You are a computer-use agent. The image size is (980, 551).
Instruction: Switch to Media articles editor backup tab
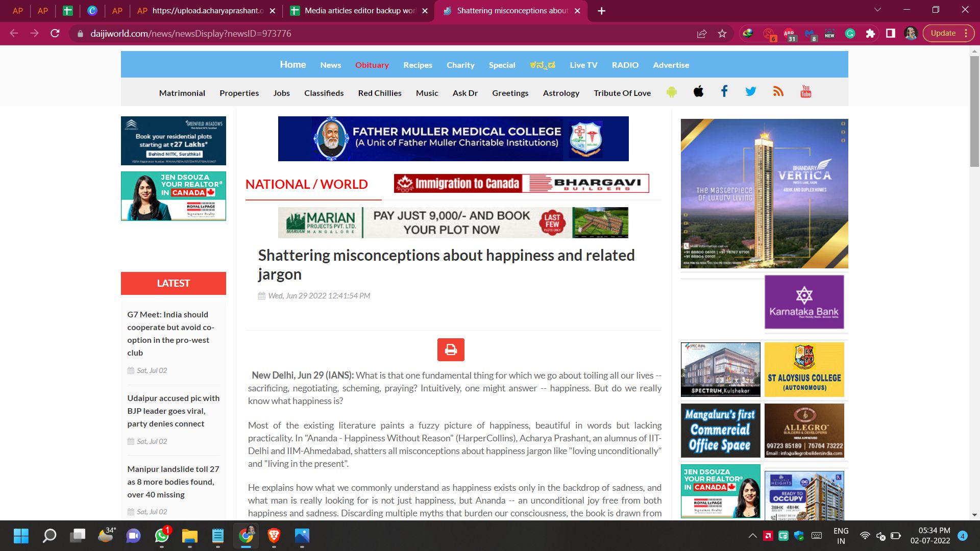coord(359,11)
